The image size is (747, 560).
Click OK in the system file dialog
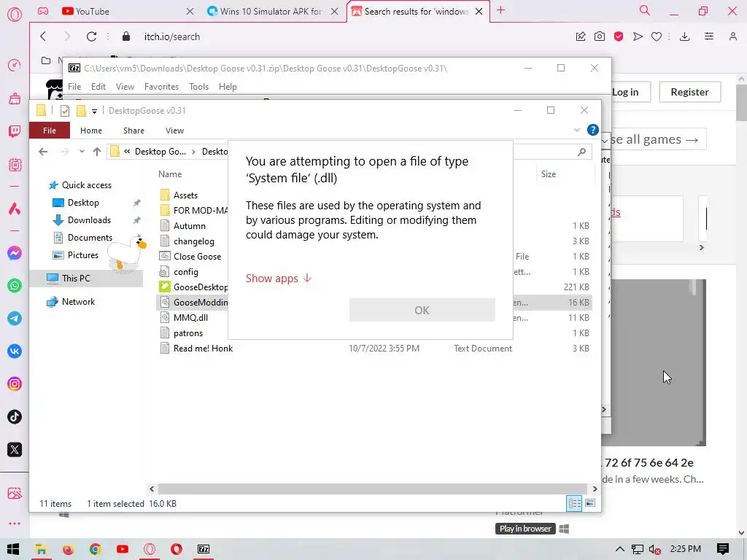coord(422,310)
